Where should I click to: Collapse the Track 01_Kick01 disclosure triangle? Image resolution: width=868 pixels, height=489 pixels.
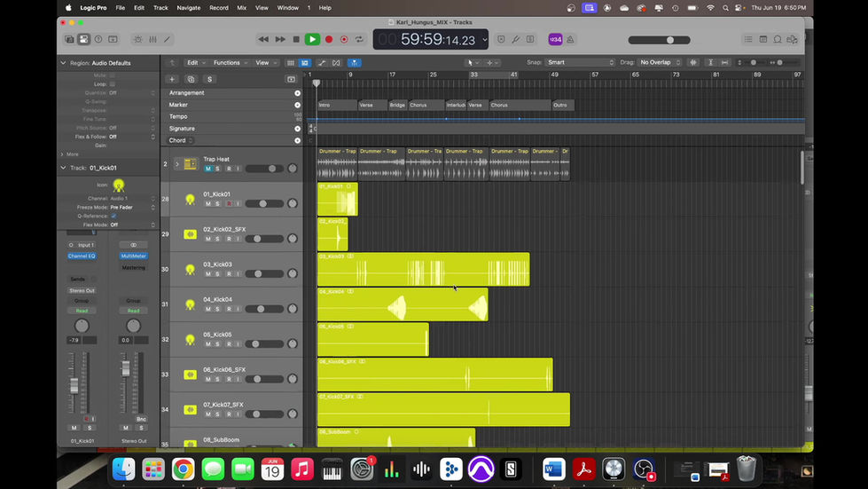(x=63, y=167)
